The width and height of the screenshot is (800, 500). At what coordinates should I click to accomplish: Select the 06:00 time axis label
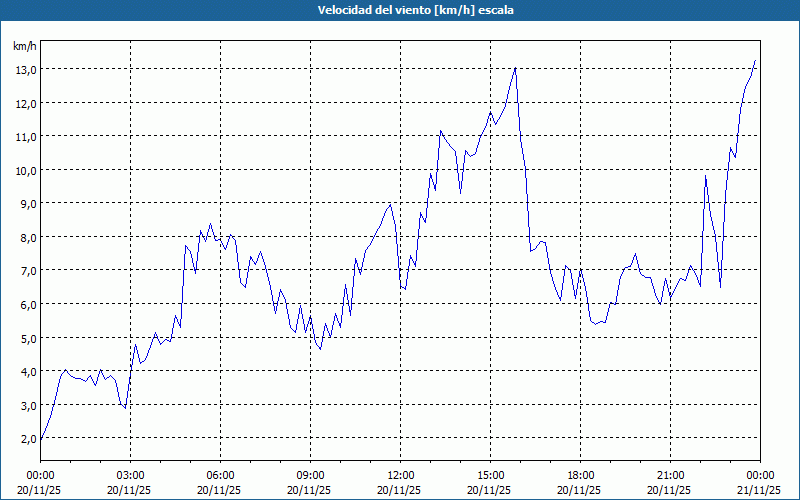tap(220, 475)
